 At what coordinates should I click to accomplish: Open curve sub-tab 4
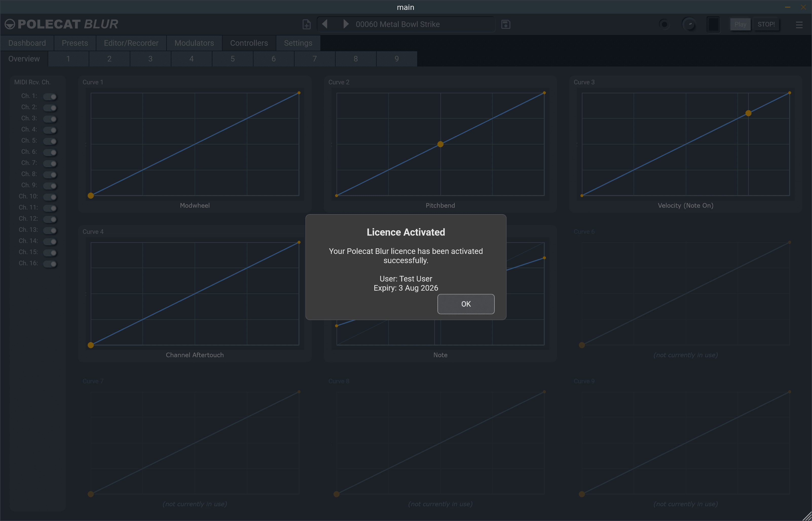click(x=192, y=59)
